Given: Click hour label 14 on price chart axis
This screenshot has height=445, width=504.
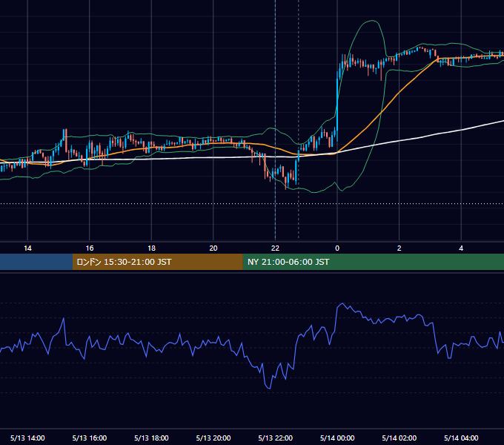Looking at the screenshot, I should point(27,248).
